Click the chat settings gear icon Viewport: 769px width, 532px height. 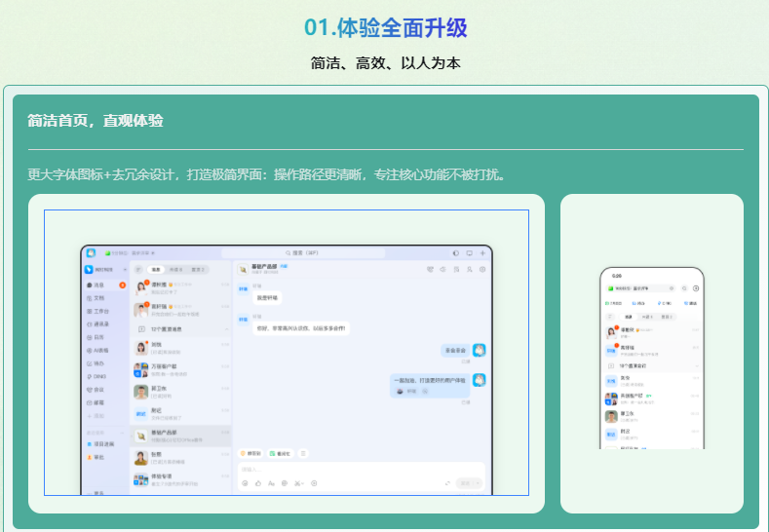[x=482, y=268]
